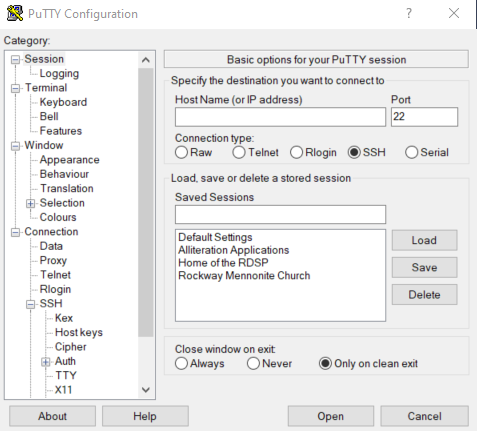
Task: Click the Load button
Action: point(424,240)
